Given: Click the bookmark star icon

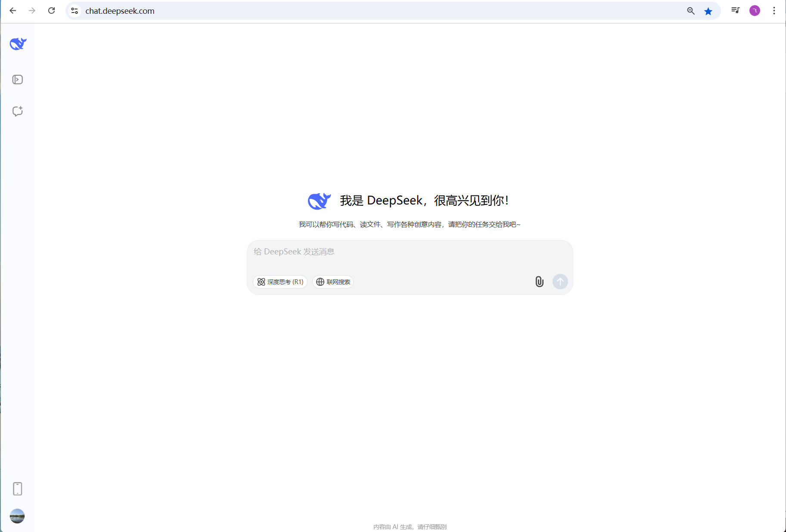Looking at the screenshot, I should coord(708,11).
